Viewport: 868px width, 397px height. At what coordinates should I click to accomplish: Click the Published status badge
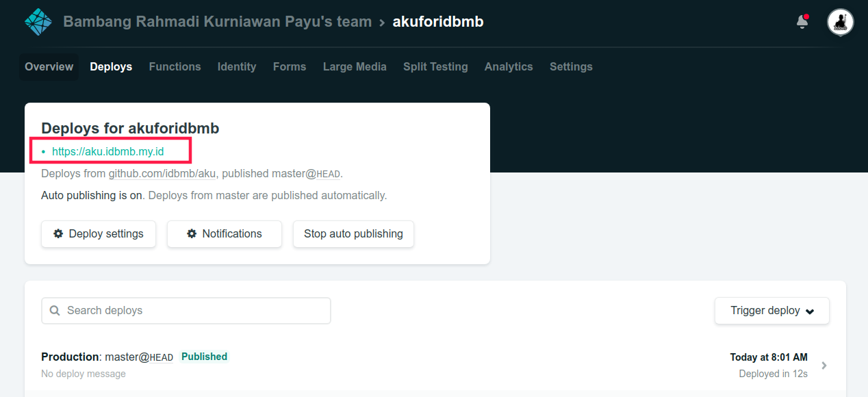click(x=204, y=357)
